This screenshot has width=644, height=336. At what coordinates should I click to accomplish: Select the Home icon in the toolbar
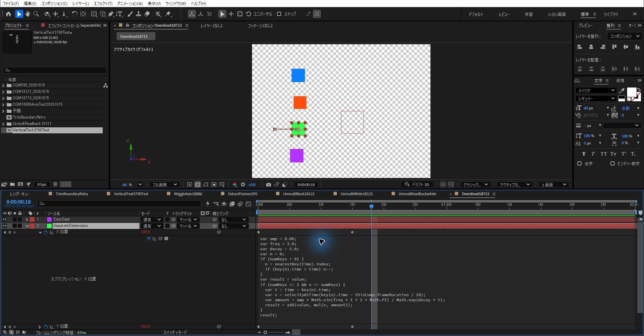[8, 14]
